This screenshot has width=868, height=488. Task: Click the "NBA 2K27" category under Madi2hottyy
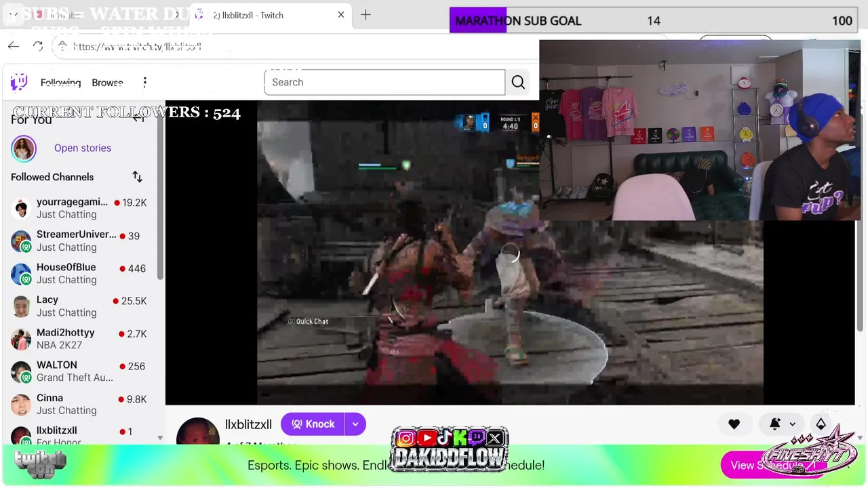pyautogui.click(x=59, y=345)
